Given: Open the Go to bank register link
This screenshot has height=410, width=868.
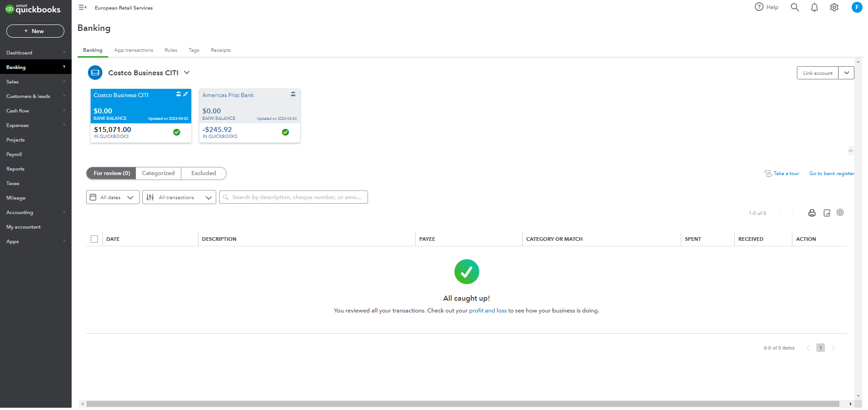Looking at the screenshot, I should pos(832,174).
